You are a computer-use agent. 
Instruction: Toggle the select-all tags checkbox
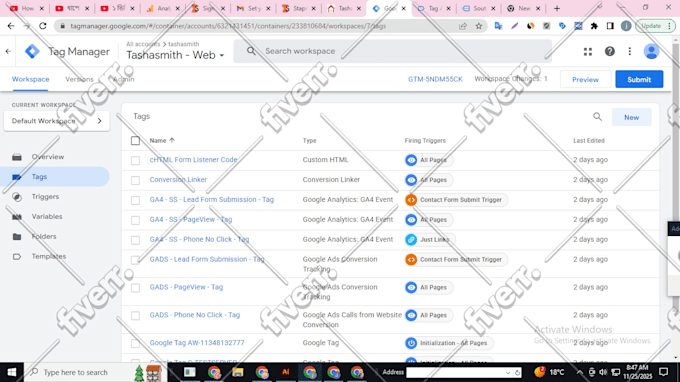(135, 140)
